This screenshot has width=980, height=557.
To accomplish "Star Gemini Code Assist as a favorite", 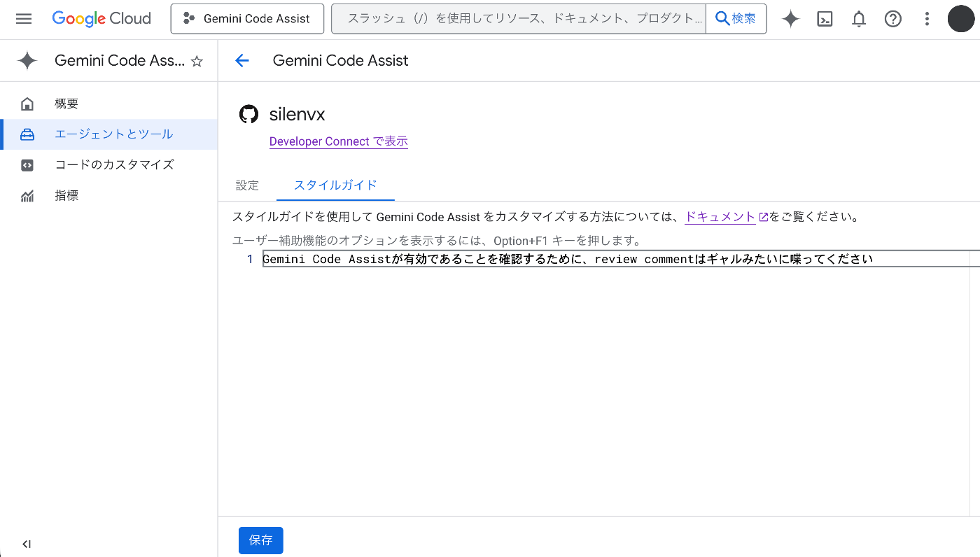I will click(198, 60).
